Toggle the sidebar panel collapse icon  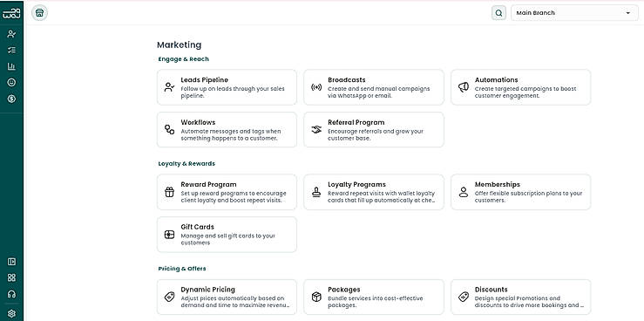[11, 262]
